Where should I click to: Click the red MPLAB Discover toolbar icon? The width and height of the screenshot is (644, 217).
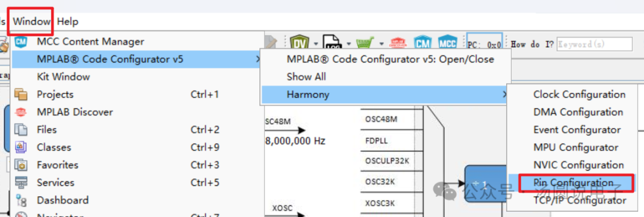pos(398,43)
